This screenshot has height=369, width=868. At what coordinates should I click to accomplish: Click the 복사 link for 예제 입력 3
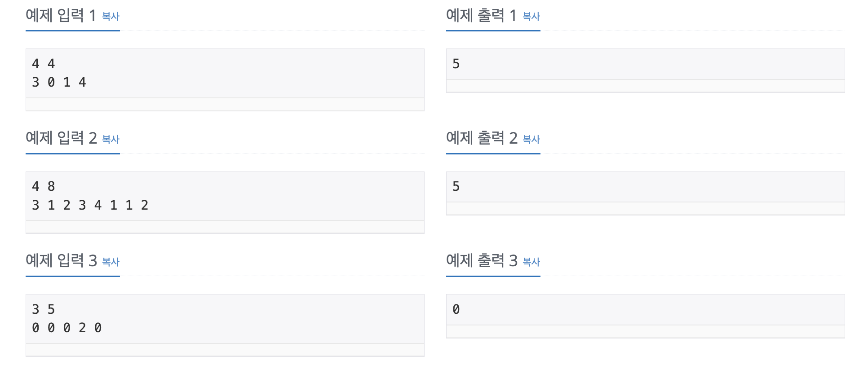click(x=110, y=263)
